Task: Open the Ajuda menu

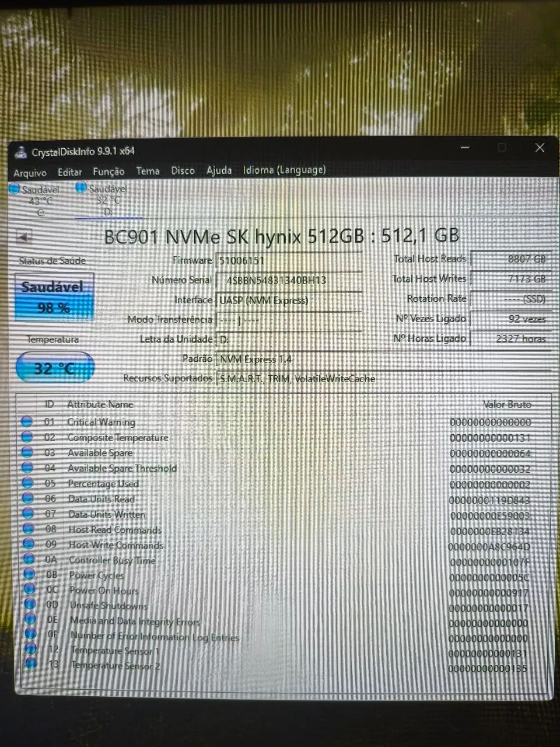Action: (219, 170)
